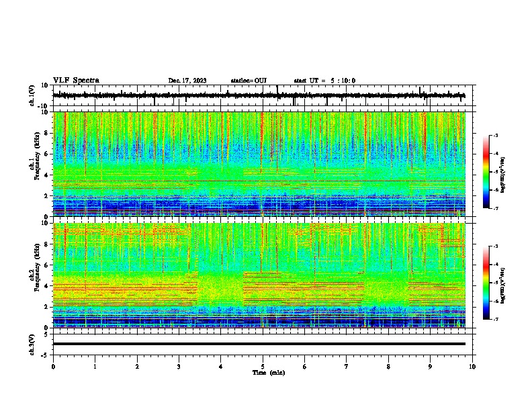Click the "ch.3(V)" axis label
The height and width of the screenshot is (411, 532).
[x=32, y=345]
